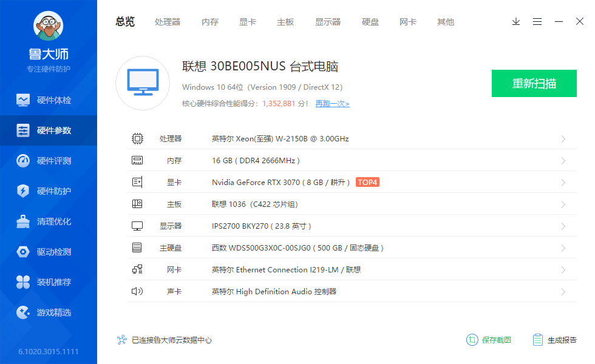
Task: Open 硬件评测 benchmark gauge icon
Action: click(x=23, y=161)
